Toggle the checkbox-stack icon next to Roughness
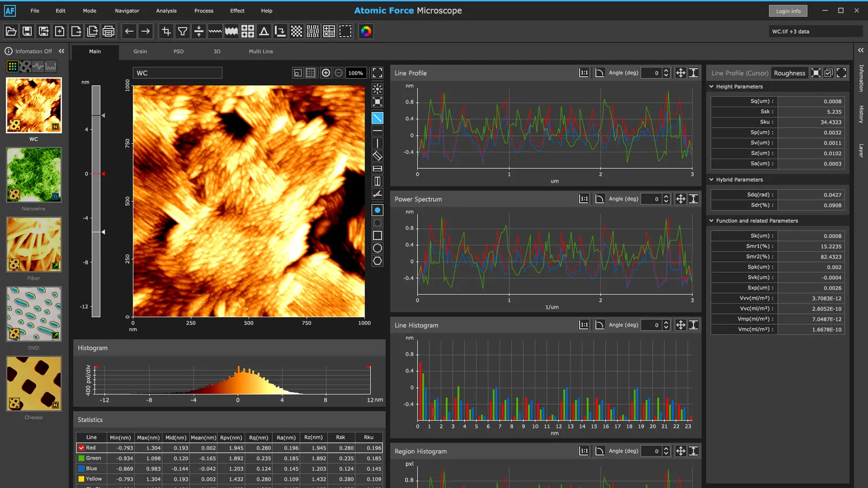 tap(828, 73)
